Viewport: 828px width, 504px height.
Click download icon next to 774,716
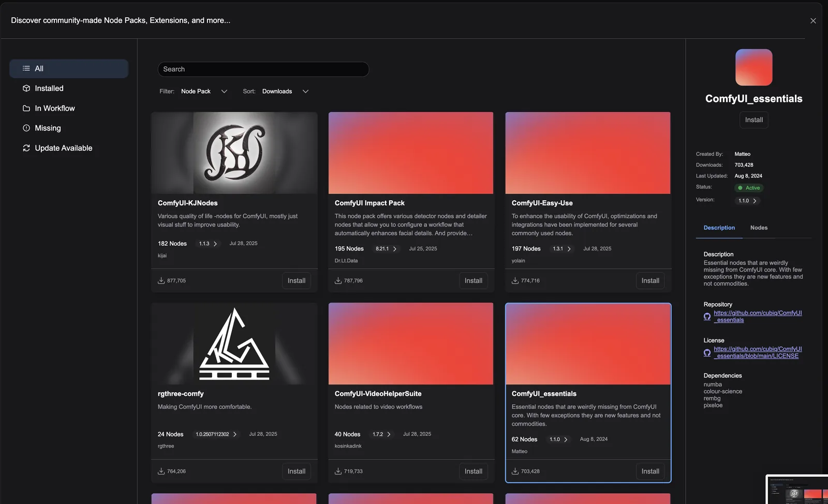pos(515,280)
